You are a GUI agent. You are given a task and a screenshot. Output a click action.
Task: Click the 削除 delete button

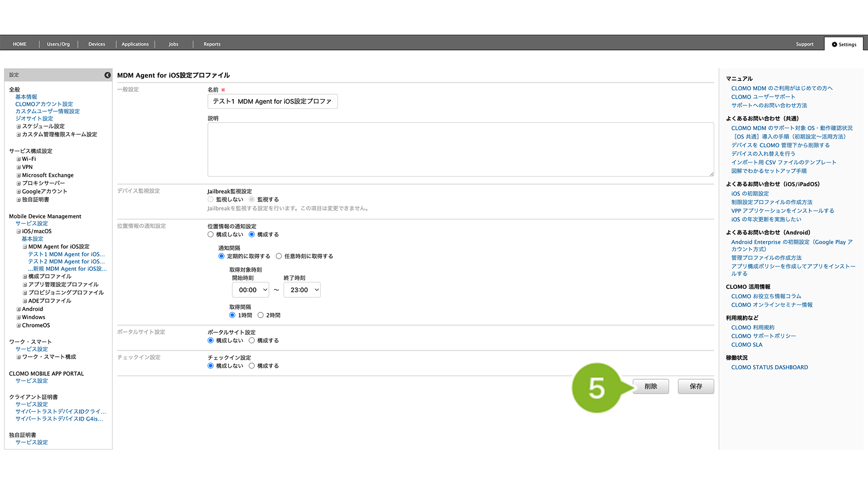pyautogui.click(x=651, y=386)
